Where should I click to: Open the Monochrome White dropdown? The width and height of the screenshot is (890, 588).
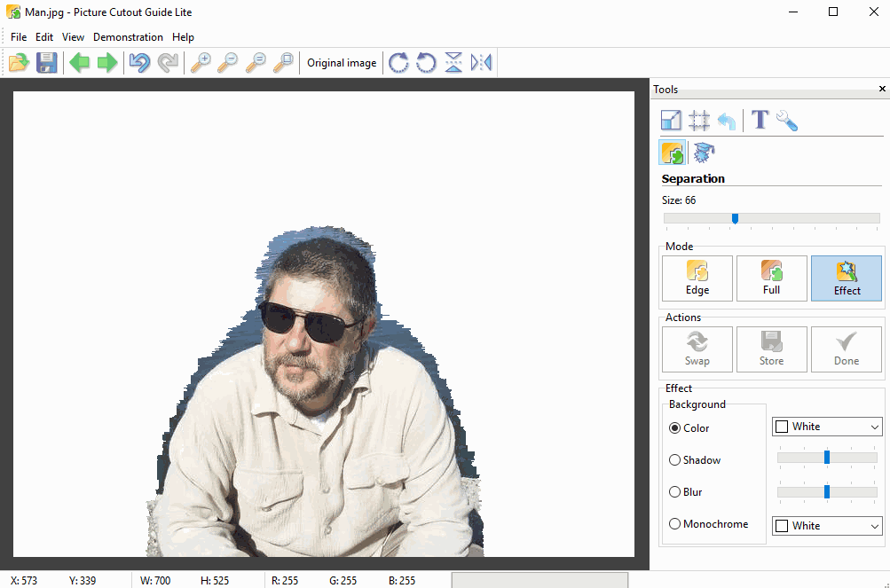pyautogui.click(x=827, y=526)
